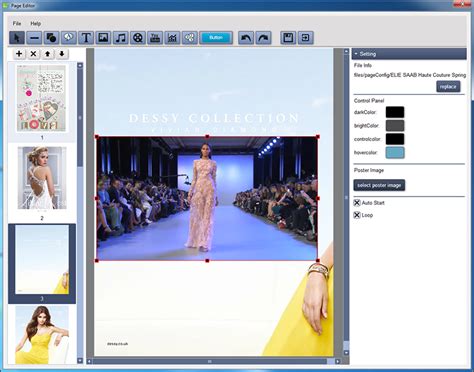Select the yellow dress page thumbnail
Viewport: 474px width, 372px height.
pyautogui.click(x=42, y=335)
